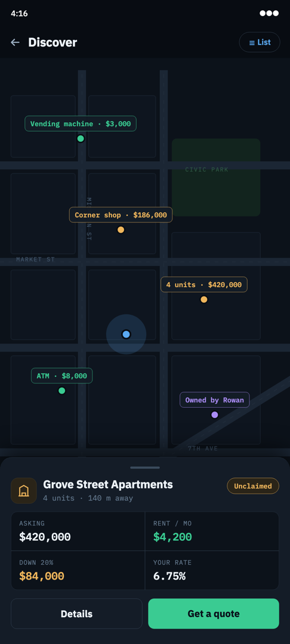290x644 pixels.
Task: Tap the green pin under Vending machine
Action: 81,138
